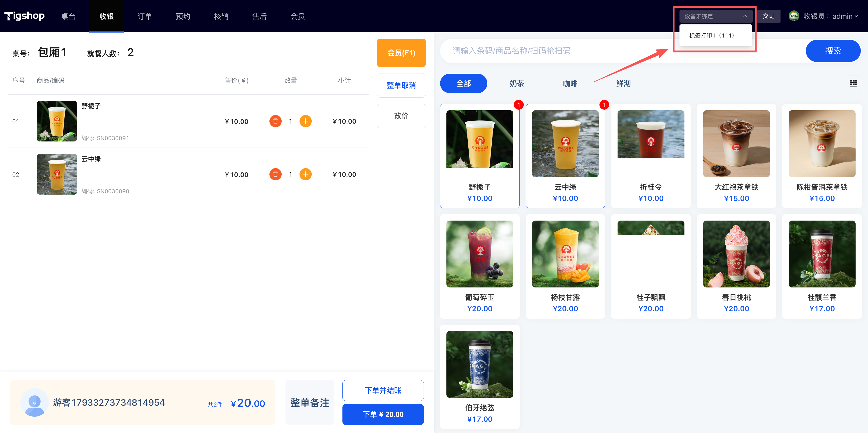Viewport: 868px width, 433px height.
Task: Click the 改价 price change button
Action: [x=401, y=116]
